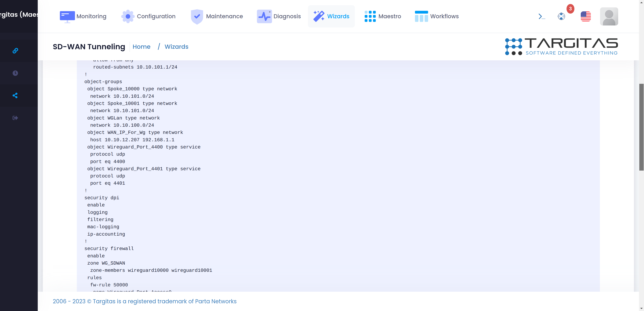Change language via US flag icon

click(x=586, y=16)
